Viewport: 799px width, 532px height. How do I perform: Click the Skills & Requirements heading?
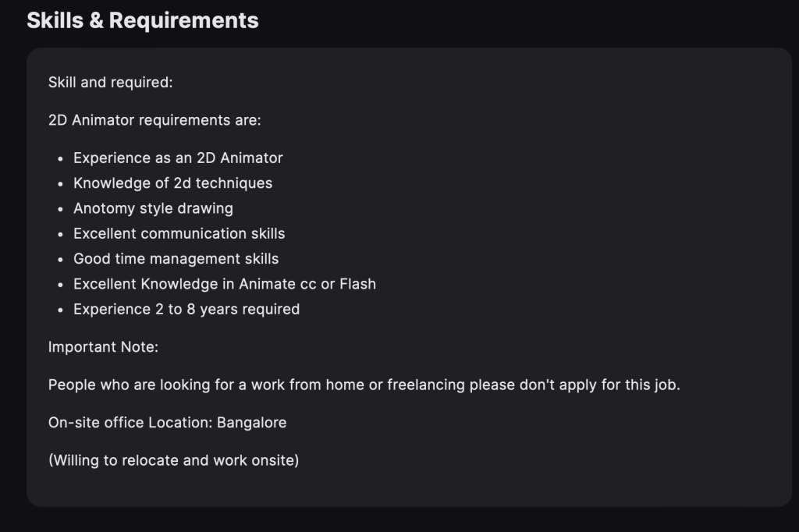pyautogui.click(x=143, y=20)
